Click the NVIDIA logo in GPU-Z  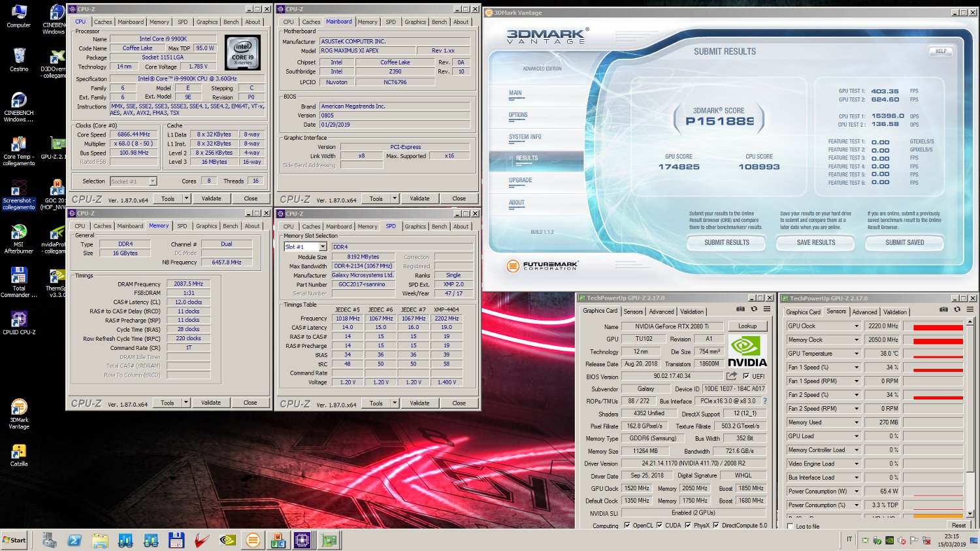point(747,351)
